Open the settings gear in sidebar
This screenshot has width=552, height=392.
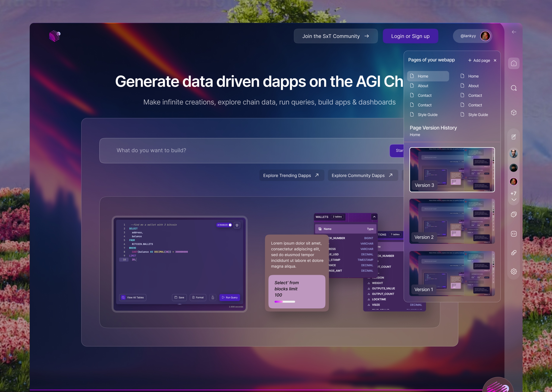[x=514, y=271]
